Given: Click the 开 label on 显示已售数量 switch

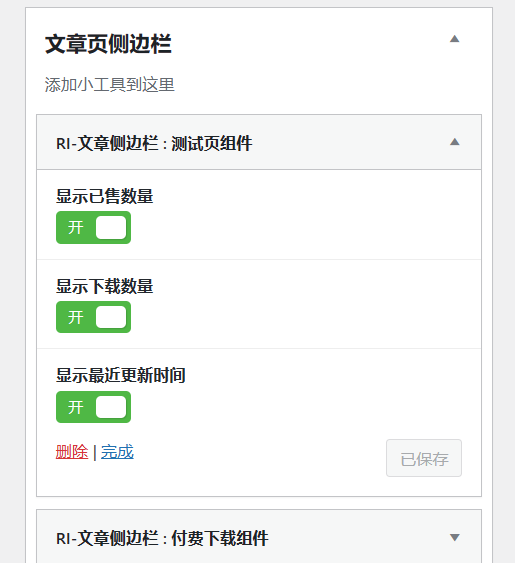Looking at the screenshot, I should click(76, 227).
